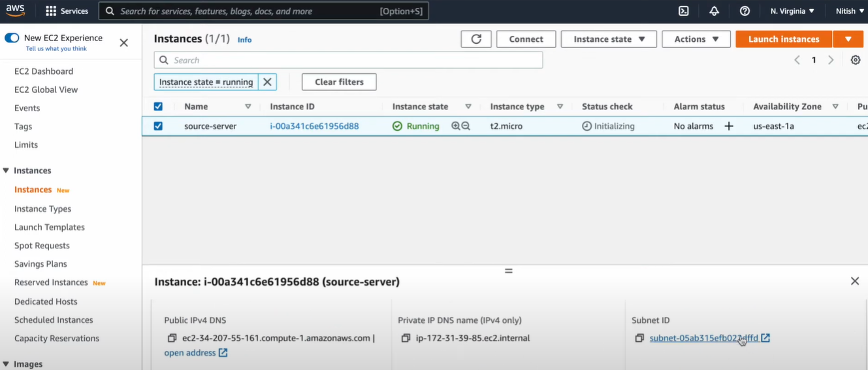Viewport: 868px width, 370px height.
Task: Open the instance ID i-00a341c6e61956d88 link
Action: pos(314,126)
